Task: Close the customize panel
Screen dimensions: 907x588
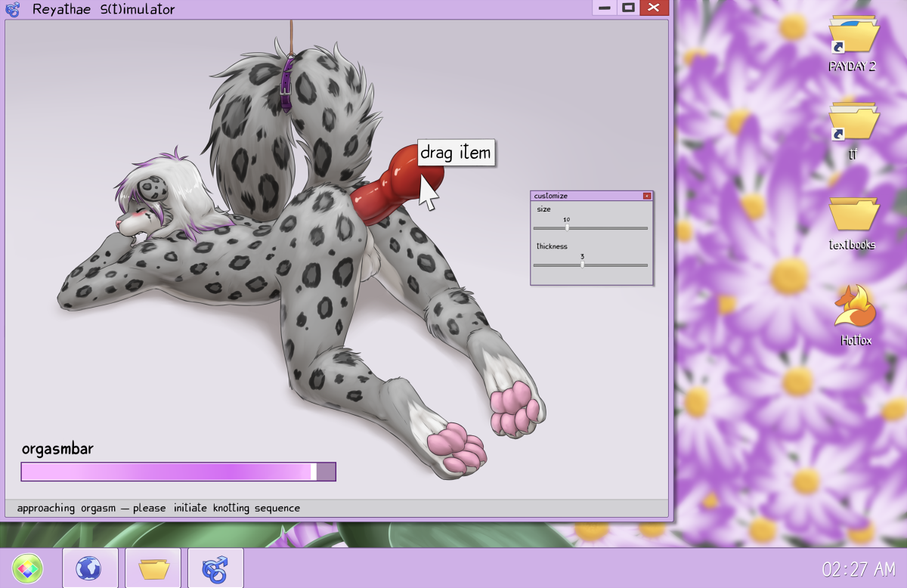Action: (647, 196)
